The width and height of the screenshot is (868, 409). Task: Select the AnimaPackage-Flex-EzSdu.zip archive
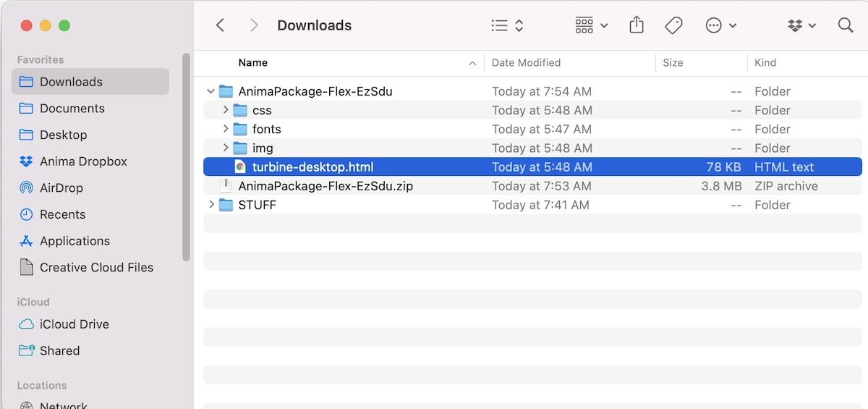pos(325,186)
